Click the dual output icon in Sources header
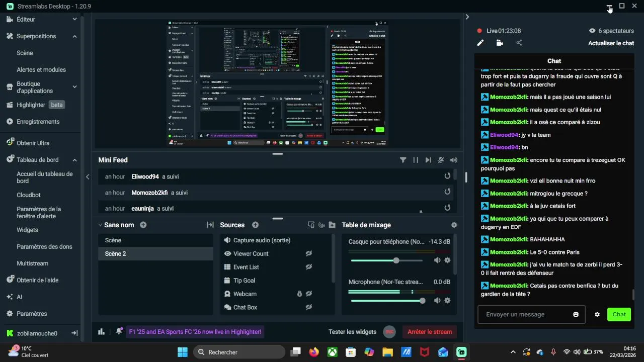Screen dimensions: 644x362 [311, 225]
